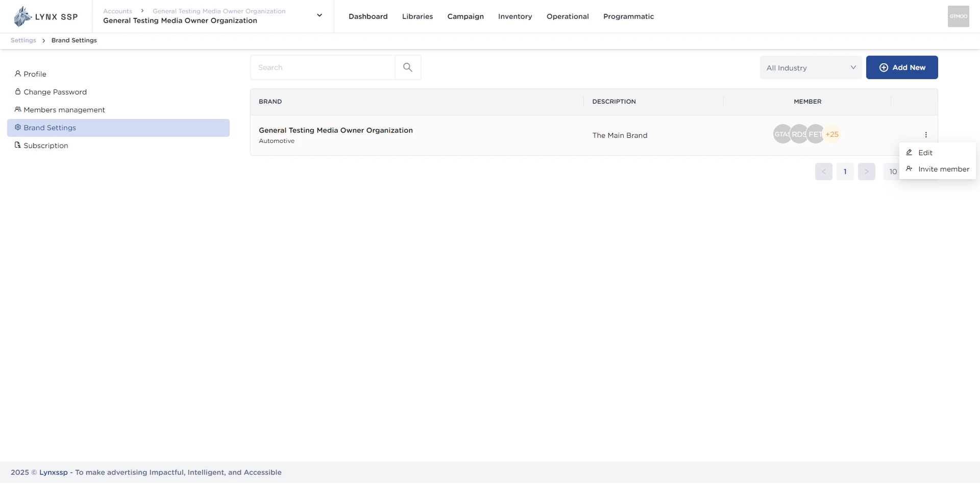The width and height of the screenshot is (980, 484).
Task: Click the search magnifier icon
Action: pos(407,67)
